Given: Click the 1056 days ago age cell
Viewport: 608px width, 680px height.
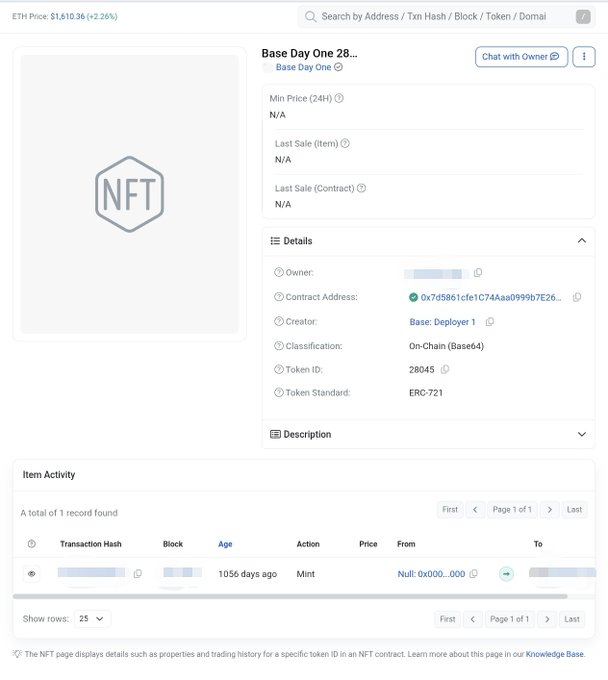Looking at the screenshot, I should click(x=248, y=574).
